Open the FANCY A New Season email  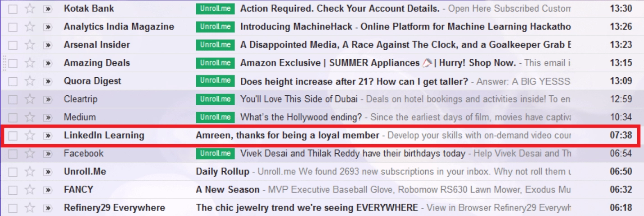tap(228, 189)
